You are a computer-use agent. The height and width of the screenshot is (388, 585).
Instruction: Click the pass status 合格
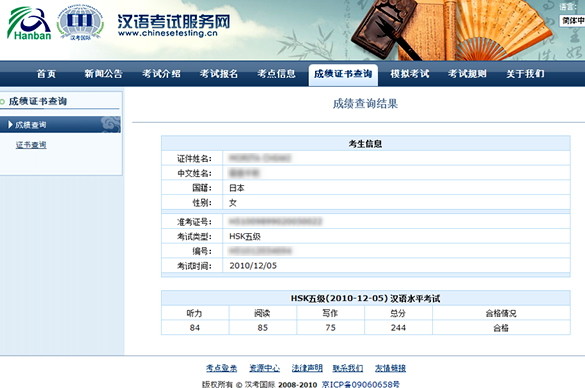pos(501,328)
